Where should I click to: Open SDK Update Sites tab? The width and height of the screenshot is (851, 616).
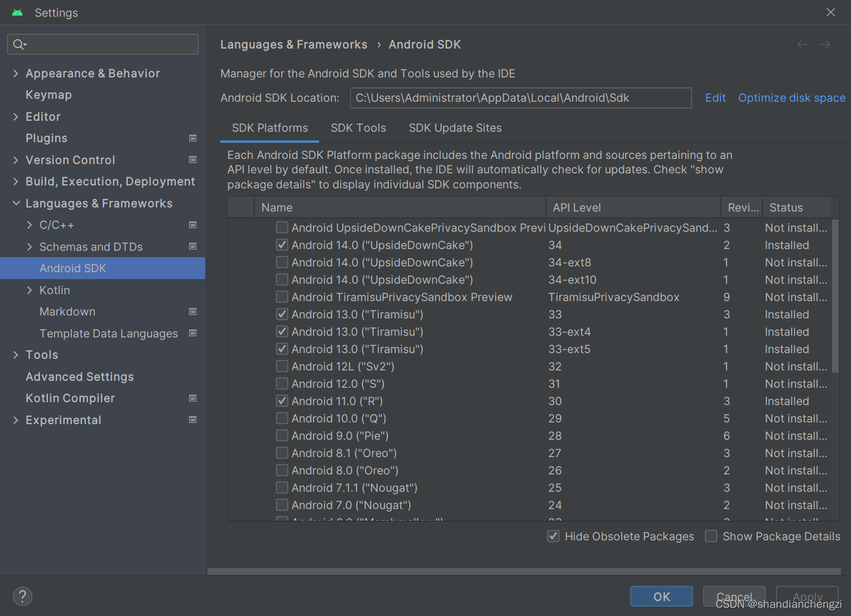point(455,128)
